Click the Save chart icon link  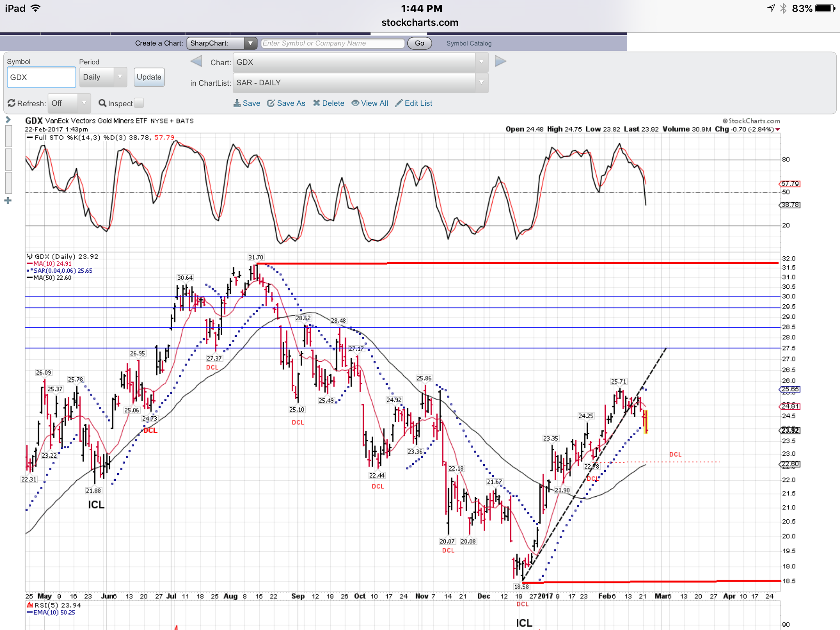tap(237, 103)
